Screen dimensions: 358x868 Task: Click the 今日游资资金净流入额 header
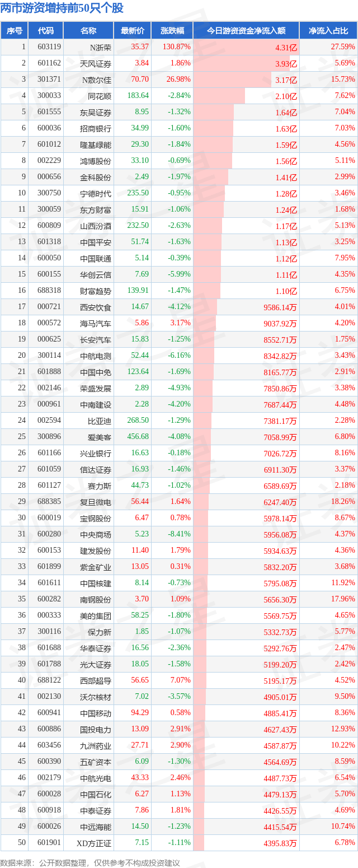tap(246, 31)
